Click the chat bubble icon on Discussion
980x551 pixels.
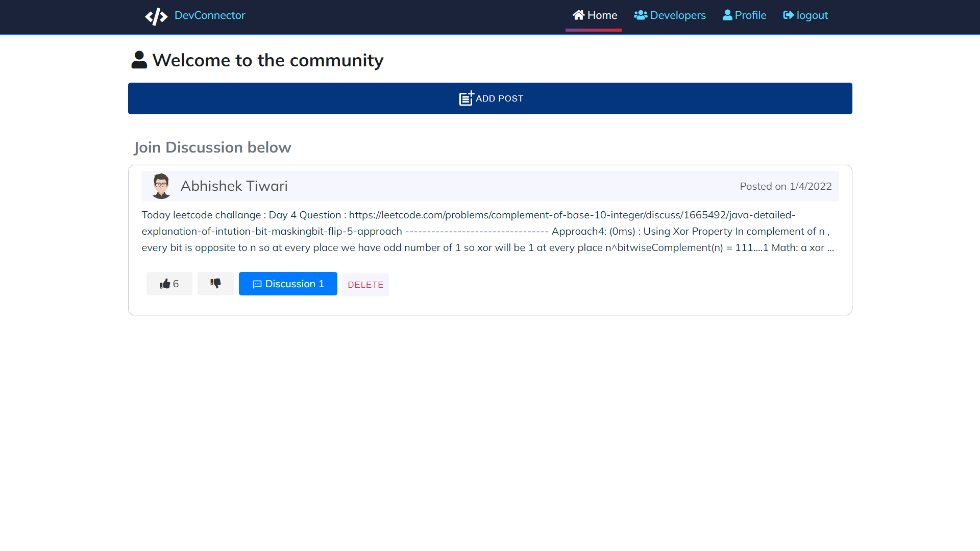(257, 284)
